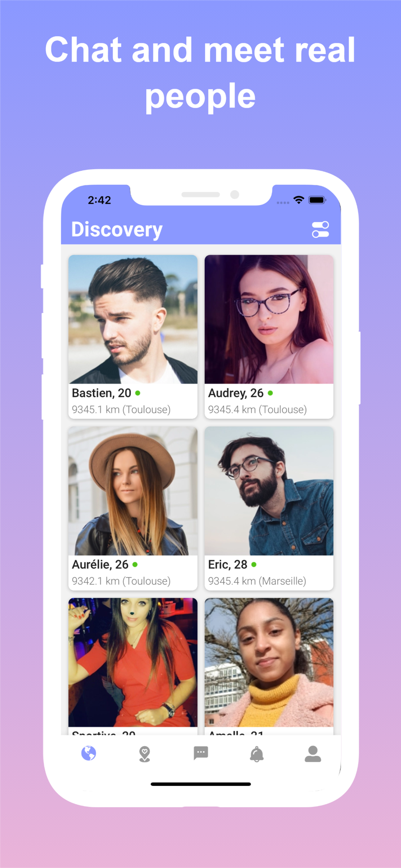401x868 pixels.
Task: Open the nearby map pin heart icon
Action: point(145,754)
